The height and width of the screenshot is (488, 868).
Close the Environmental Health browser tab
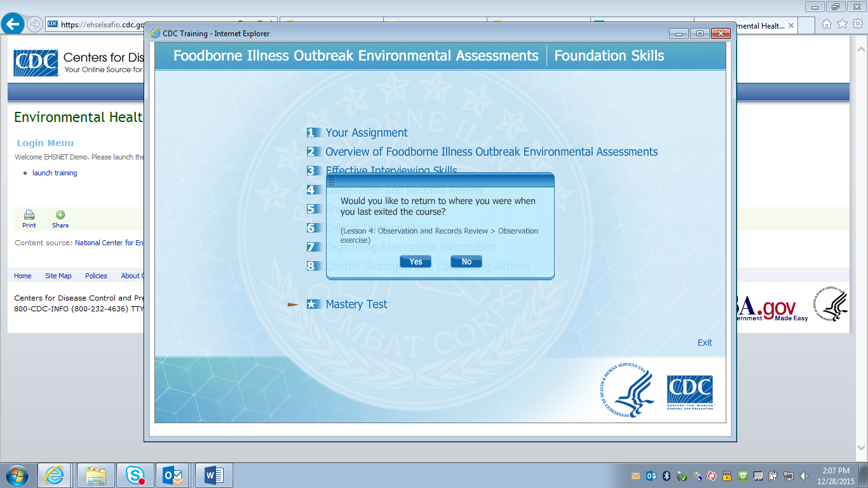click(791, 26)
